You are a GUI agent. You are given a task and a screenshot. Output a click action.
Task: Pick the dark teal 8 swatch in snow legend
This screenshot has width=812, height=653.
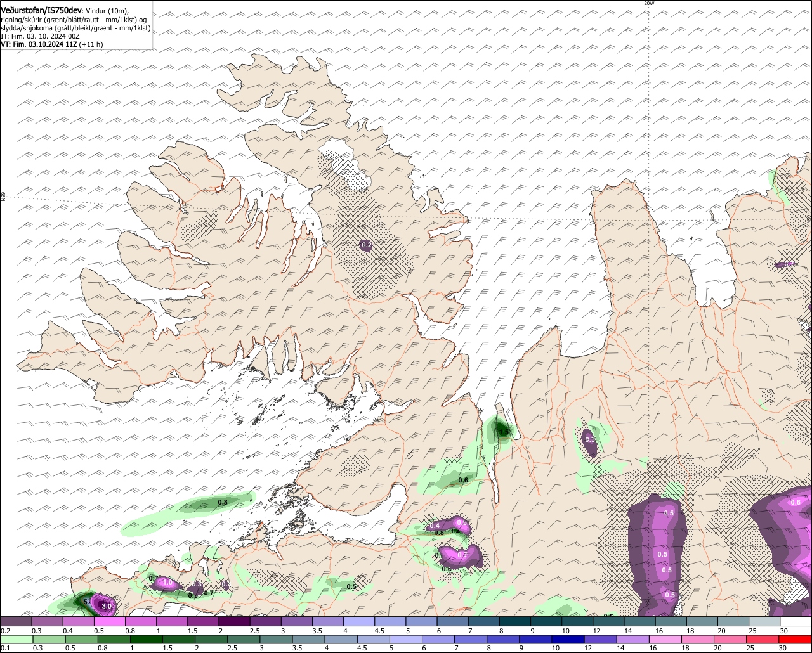(515, 622)
